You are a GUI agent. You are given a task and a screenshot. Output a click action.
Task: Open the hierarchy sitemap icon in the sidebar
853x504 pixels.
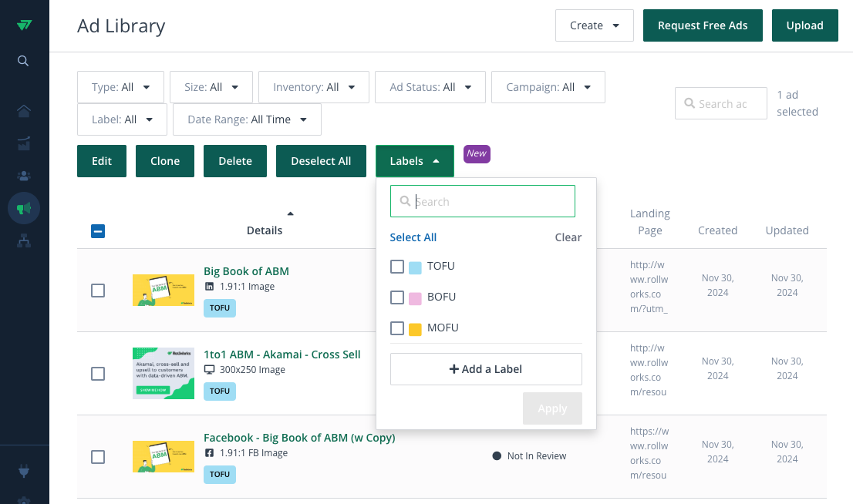click(x=24, y=240)
